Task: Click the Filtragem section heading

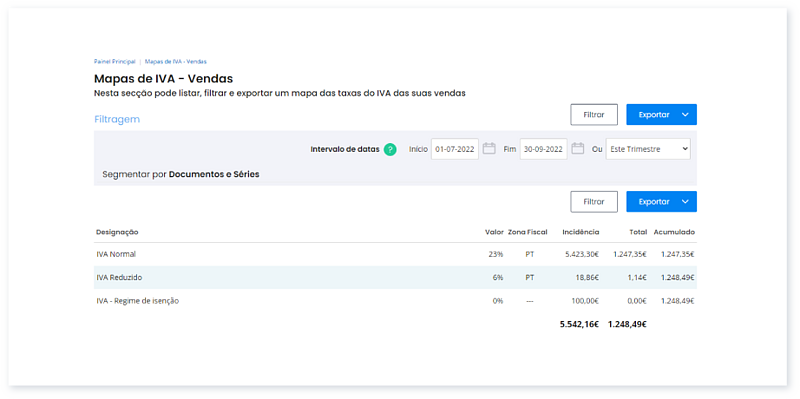Action: [x=117, y=119]
